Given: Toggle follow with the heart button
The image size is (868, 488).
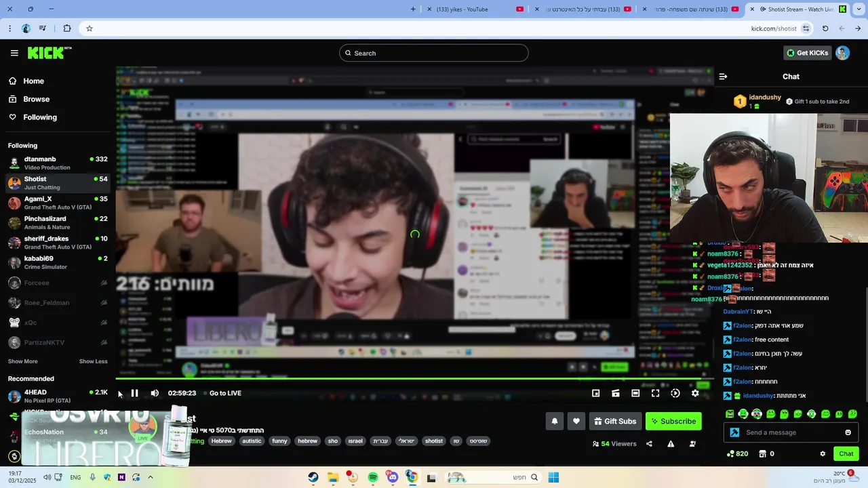Looking at the screenshot, I should [576, 421].
